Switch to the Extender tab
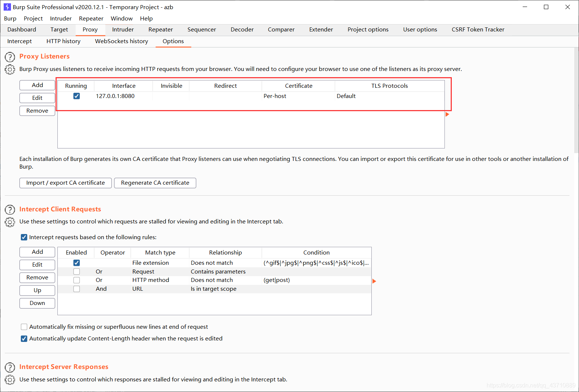This screenshot has height=392, width=579. pos(321,30)
